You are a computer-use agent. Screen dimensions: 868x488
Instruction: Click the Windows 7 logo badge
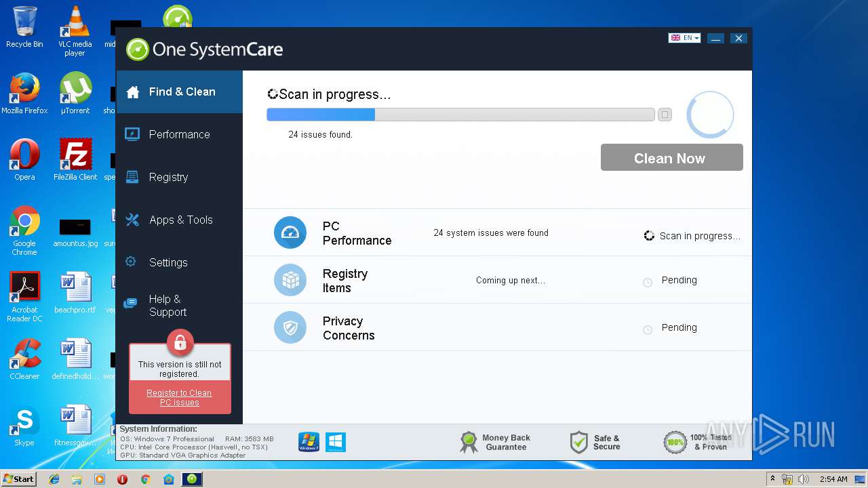pyautogui.click(x=309, y=442)
